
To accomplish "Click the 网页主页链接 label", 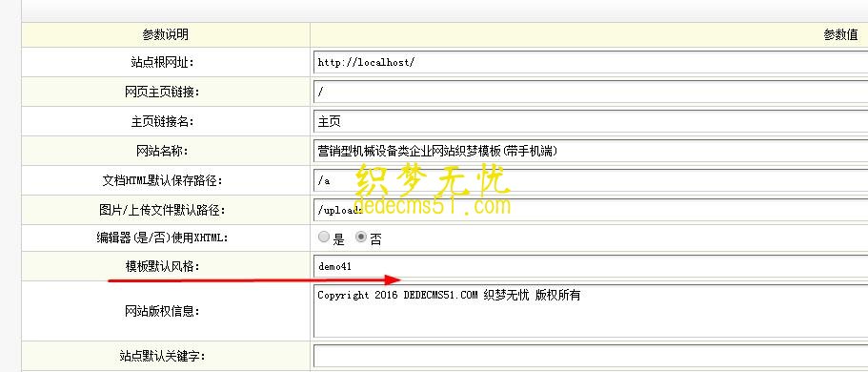I will [163, 92].
